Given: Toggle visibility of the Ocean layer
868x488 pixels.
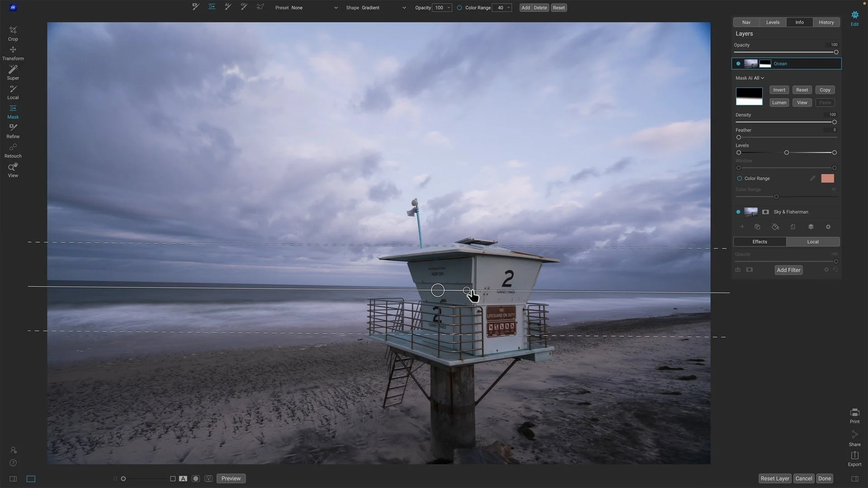Looking at the screenshot, I should (739, 63).
